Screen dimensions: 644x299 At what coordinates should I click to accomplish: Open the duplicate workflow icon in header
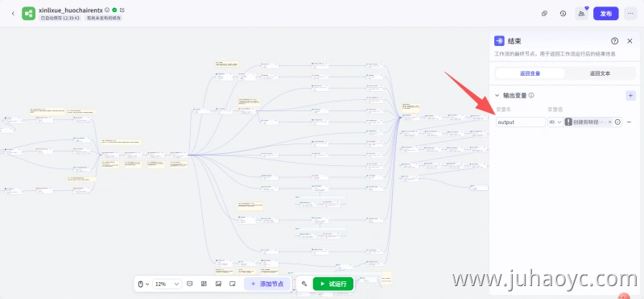pos(545,13)
